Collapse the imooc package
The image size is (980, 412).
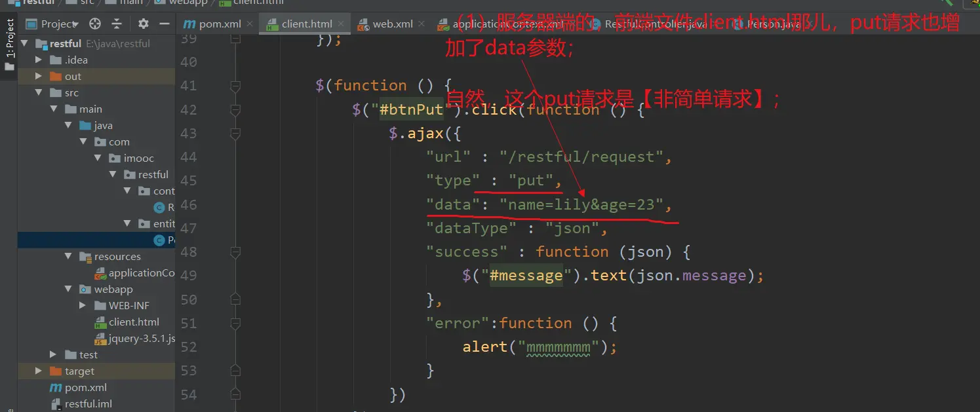pyautogui.click(x=98, y=158)
